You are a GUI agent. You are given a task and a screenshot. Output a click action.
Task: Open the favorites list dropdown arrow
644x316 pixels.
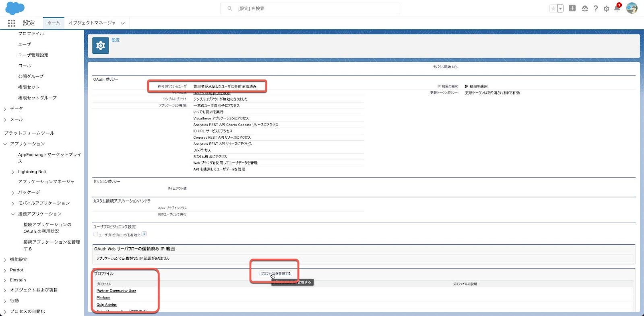coord(560,8)
